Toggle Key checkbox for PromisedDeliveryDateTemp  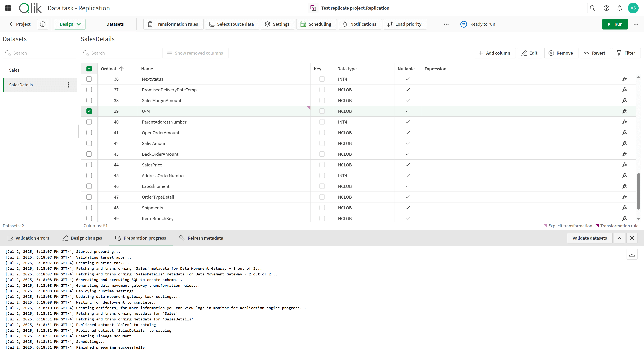point(322,89)
